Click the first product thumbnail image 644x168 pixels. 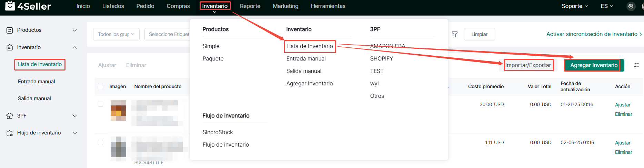pos(118,111)
